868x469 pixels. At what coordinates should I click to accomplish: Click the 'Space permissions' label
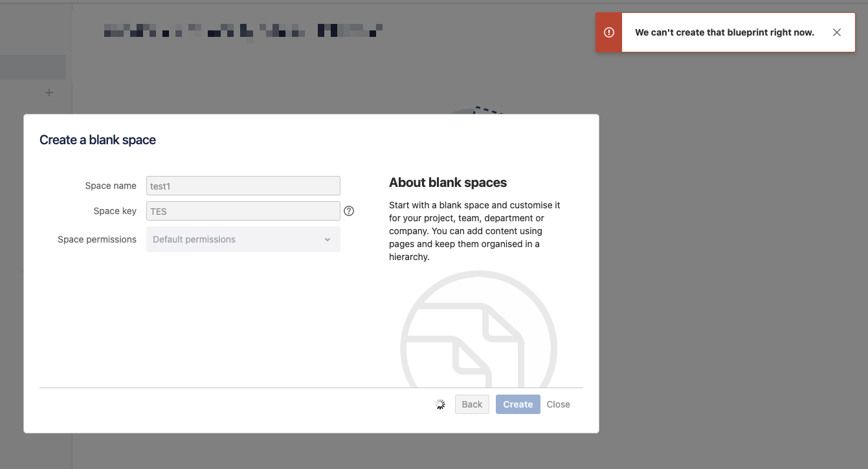97,239
